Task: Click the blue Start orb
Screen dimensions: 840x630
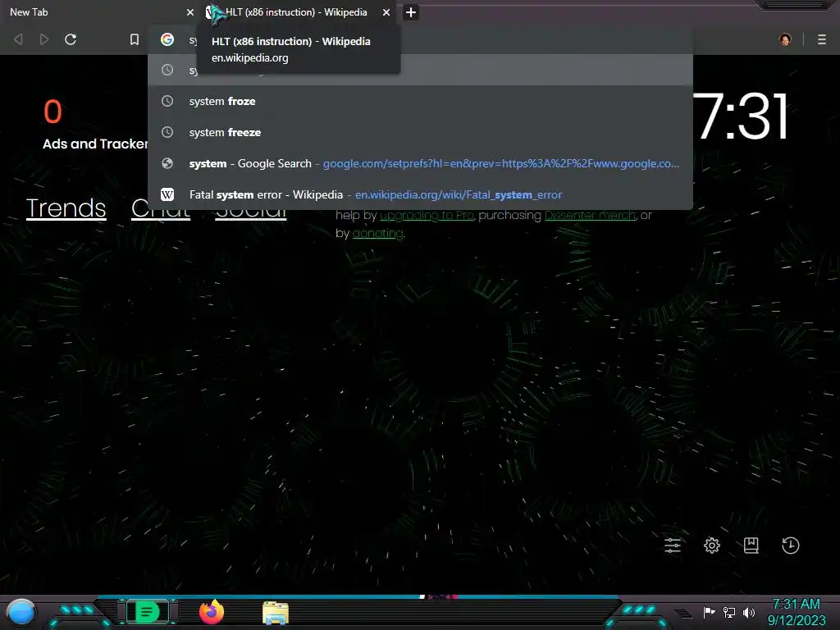Action: [x=21, y=612]
